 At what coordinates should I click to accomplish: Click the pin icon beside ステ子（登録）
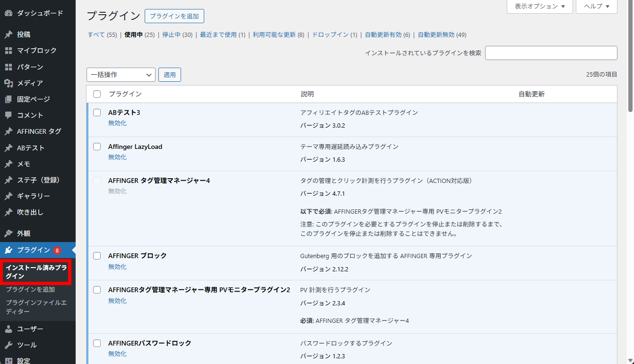click(9, 180)
